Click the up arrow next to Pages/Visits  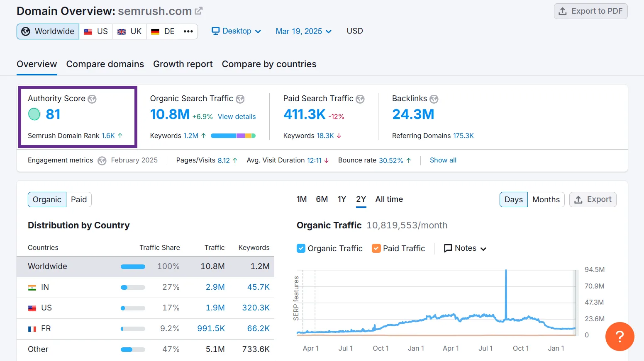point(235,160)
